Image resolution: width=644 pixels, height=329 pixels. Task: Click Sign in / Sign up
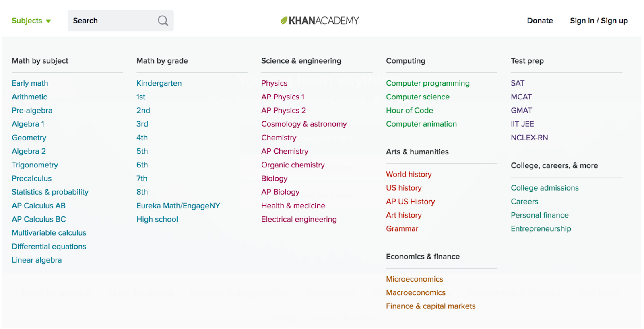[599, 21]
